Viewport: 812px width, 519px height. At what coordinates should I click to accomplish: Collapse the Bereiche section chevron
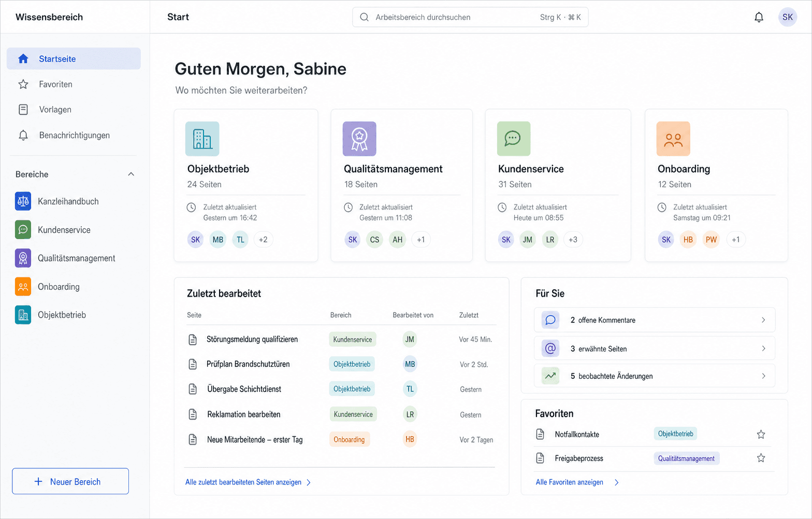click(131, 174)
